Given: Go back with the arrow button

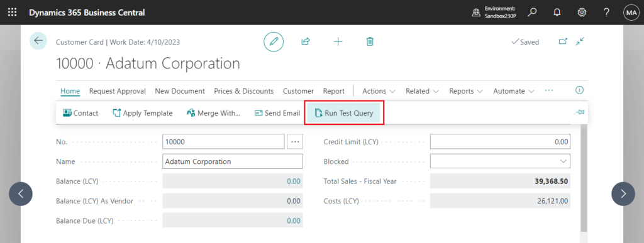Looking at the screenshot, I should tap(38, 41).
